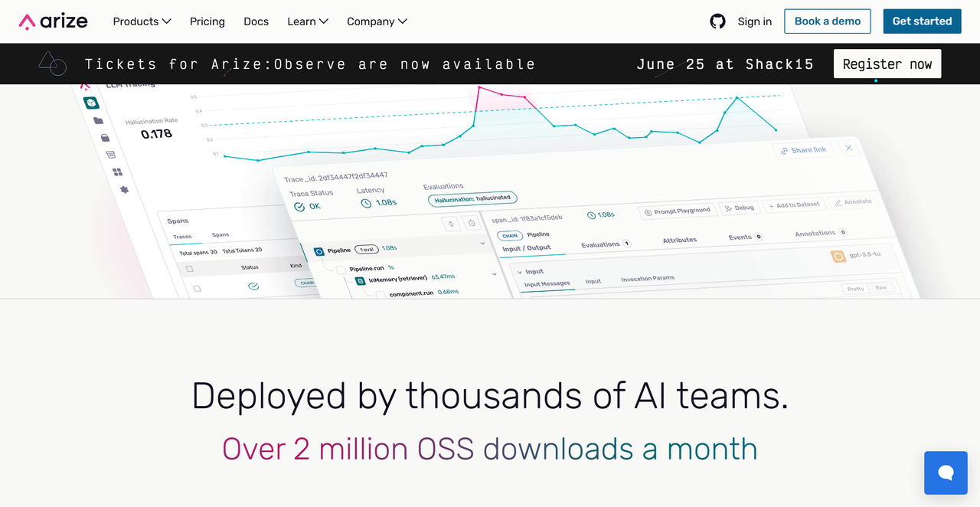Open the Company dropdown menu
The height and width of the screenshot is (507, 980).
(x=377, y=21)
